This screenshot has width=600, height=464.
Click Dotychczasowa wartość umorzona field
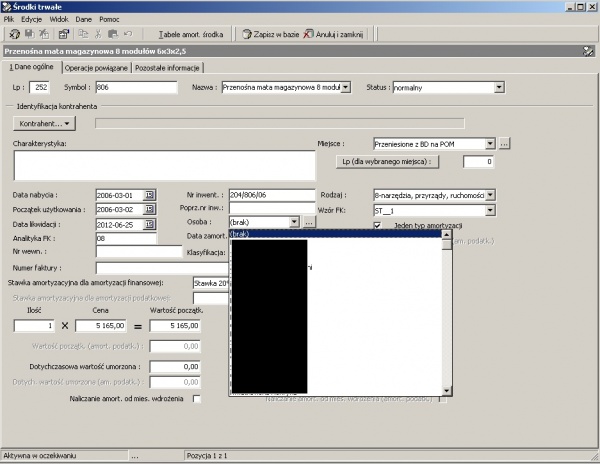[175, 366]
